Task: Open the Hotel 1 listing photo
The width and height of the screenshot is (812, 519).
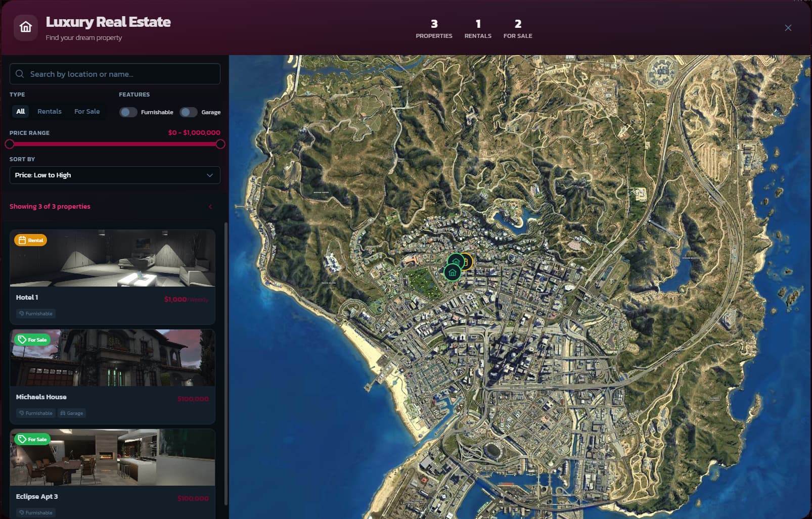Action: [x=112, y=258]
